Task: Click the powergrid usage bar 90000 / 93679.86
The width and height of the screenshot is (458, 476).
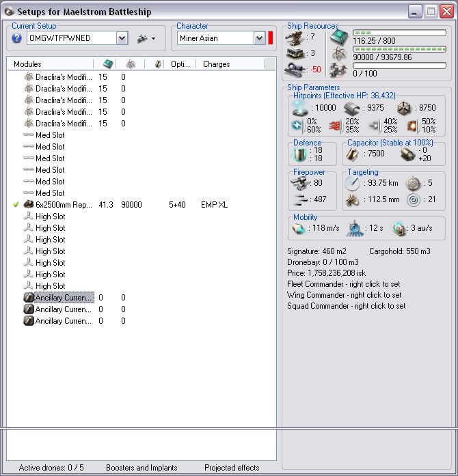Action: click(399, 49)
